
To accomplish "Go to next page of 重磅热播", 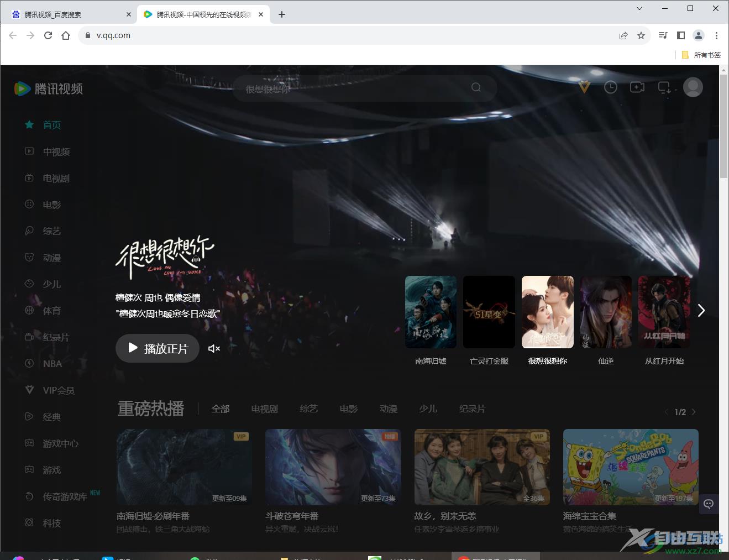I will [x=694, y=412].
